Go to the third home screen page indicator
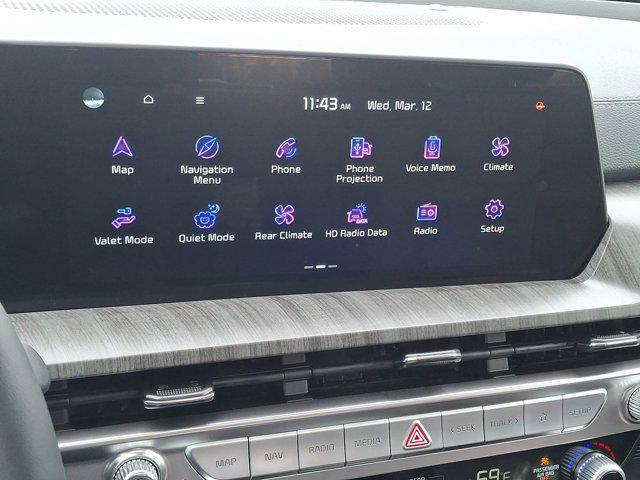Image resolution: width=640 pixels, height=480 pixels. coord(333,267)
